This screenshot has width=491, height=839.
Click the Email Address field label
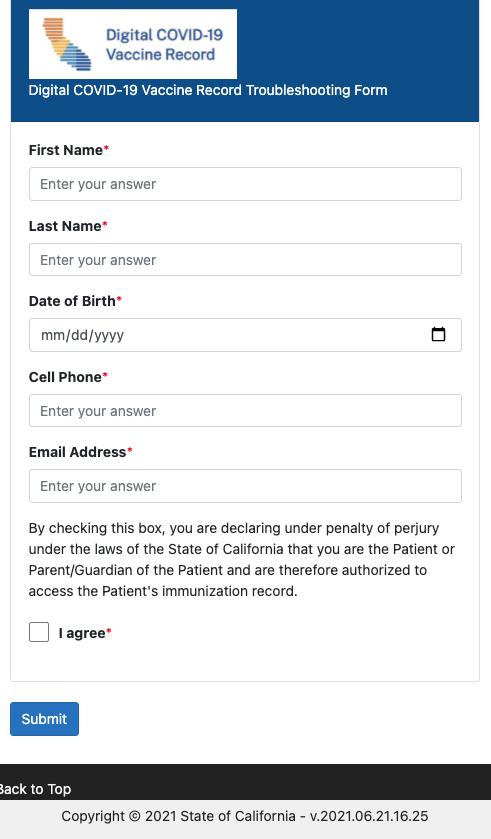pyautogui.click(x=78, y=452)
